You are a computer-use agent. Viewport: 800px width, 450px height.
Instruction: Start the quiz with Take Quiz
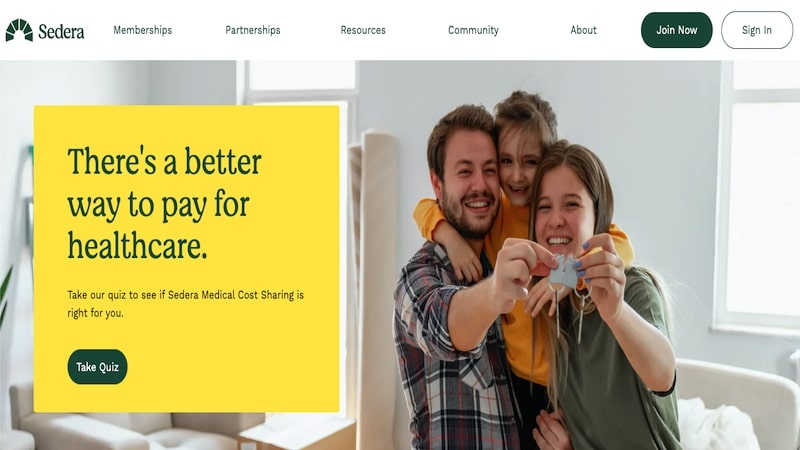pyautogui.click(x=97, y=367)
